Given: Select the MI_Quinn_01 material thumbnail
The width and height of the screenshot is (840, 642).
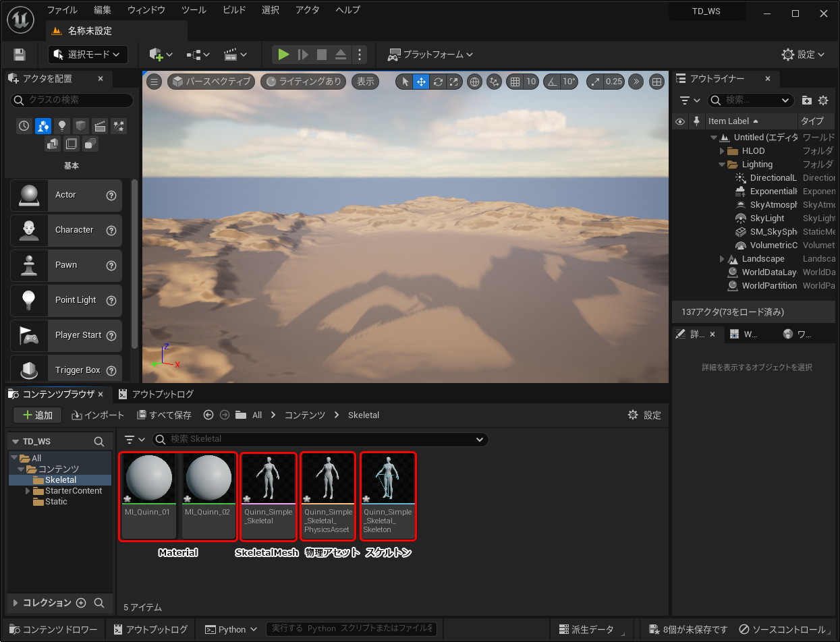Looking at the screenshot, I should point(148,478).
